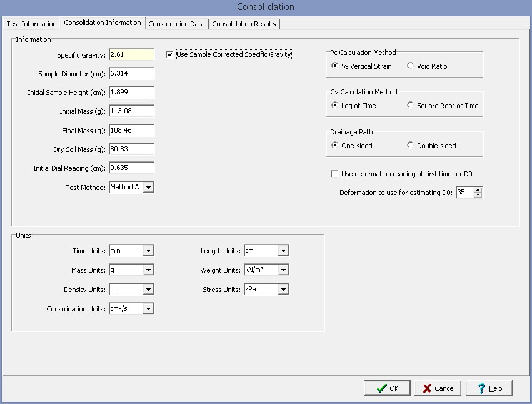
Task: Uncheck Use Sample Corrected Specific Gravity
Action: click(x=169, y=55)
